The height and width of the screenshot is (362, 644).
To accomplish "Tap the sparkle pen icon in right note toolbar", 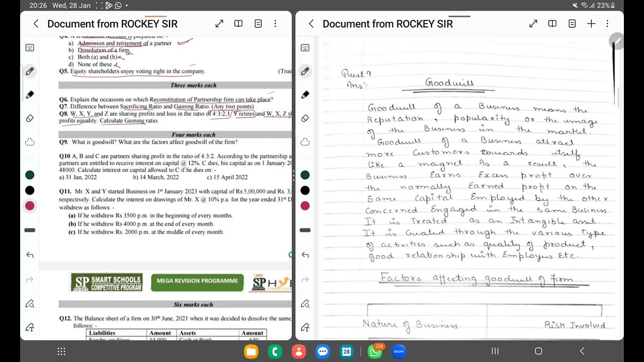I will coord(305,303).
